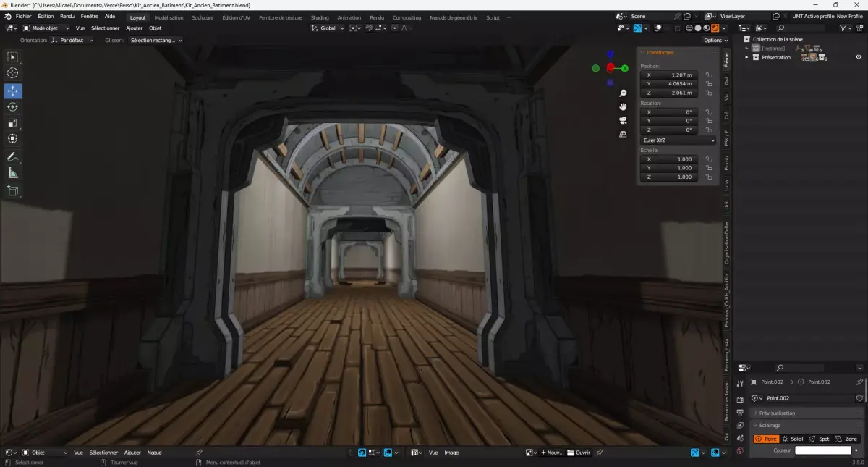The width and height of the screenshot is (868, 467).
Task: Activate the Rotate tool
Action: pos(13,106)
